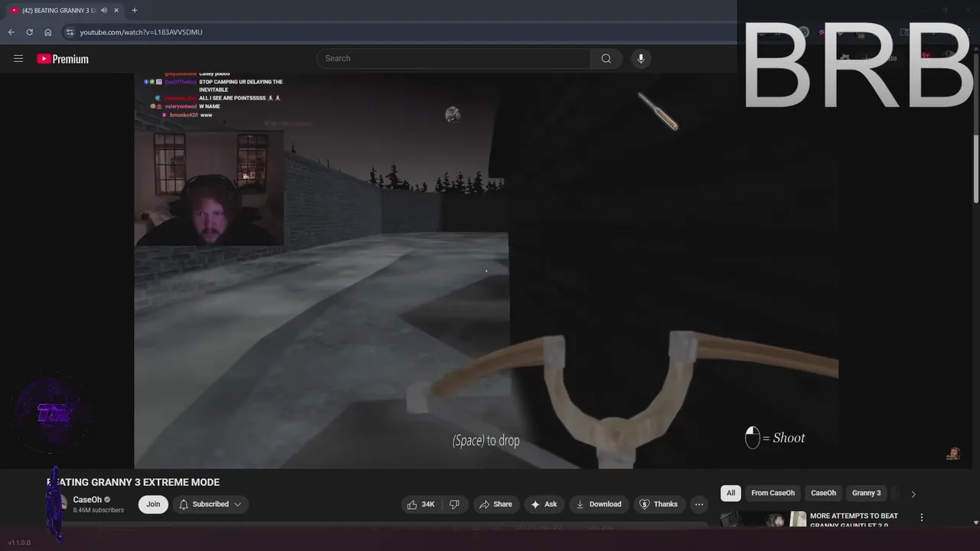Dislike the video with thumbs down
The image size is (980, 551).
pos(455,504)
